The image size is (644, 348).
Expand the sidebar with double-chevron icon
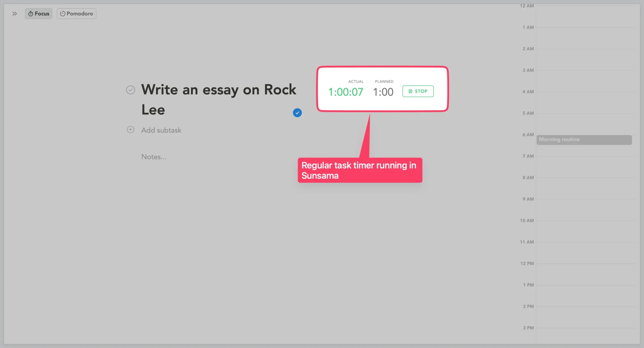pyautogui.click(x=15, y=14)
